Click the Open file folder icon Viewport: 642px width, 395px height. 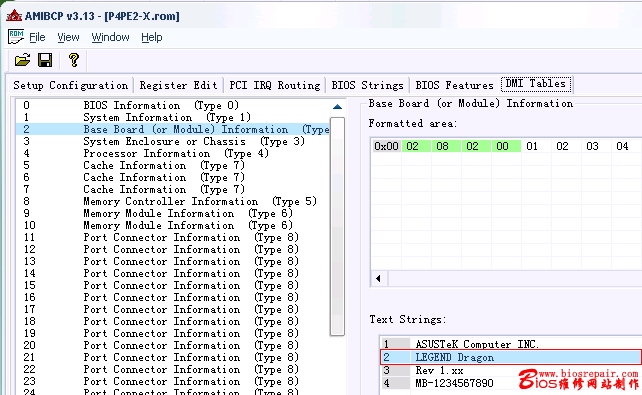click(x=23, y=60)
